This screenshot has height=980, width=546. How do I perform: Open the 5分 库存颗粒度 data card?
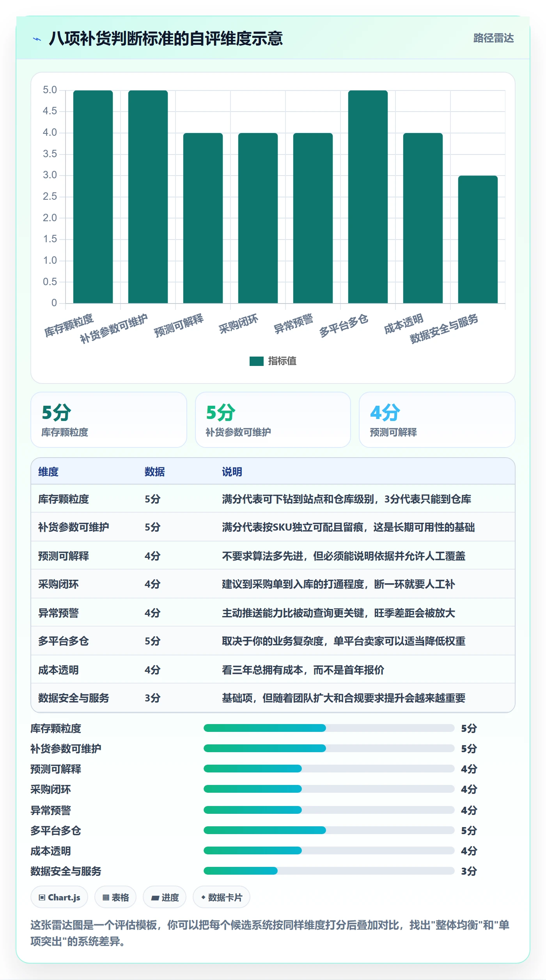point(109,420)
